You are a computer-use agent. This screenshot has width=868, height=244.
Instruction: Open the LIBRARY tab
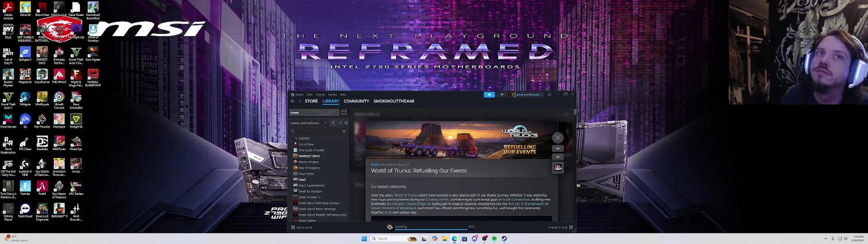coord(331,101)
